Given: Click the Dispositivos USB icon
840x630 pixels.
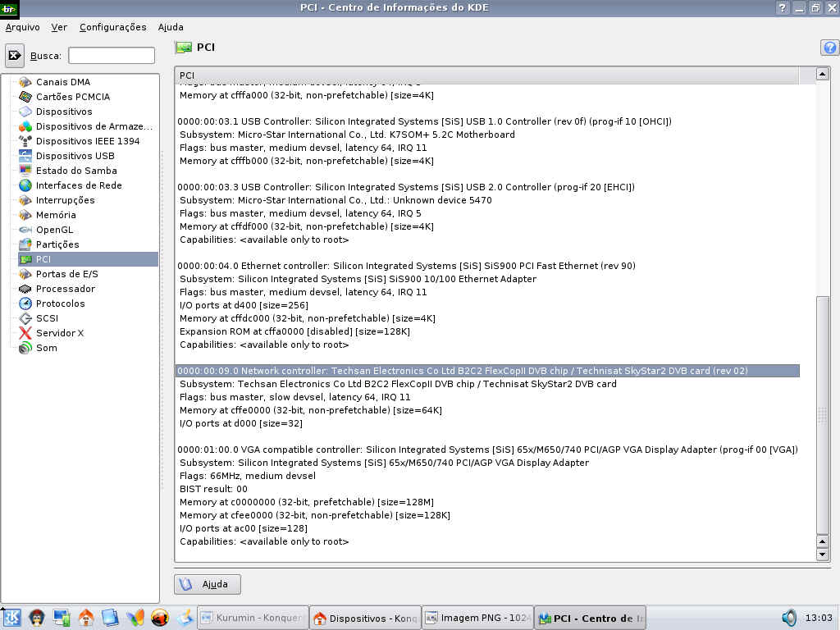Looking at the screenshot, I should [25, 156].
